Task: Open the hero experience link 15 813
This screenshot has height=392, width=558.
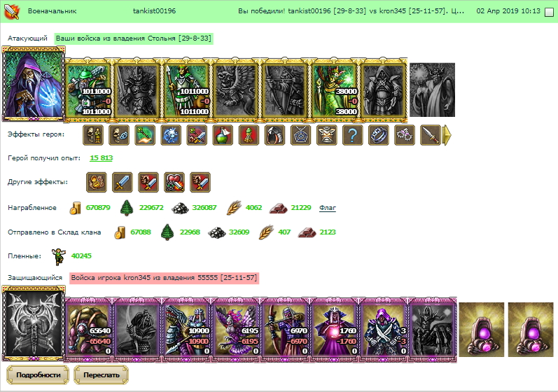Action: (x=101, y=158)
